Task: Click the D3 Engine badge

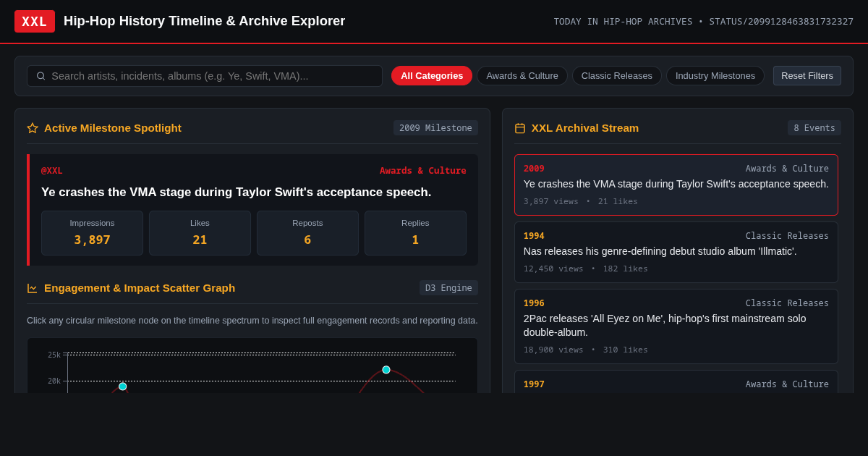Action: [448, 288]
